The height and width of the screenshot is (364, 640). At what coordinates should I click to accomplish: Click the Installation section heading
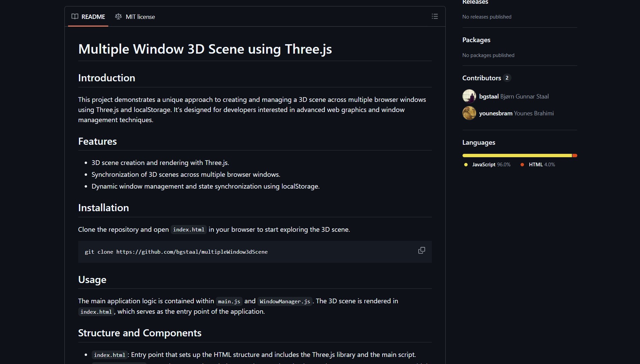coord(103,208)
